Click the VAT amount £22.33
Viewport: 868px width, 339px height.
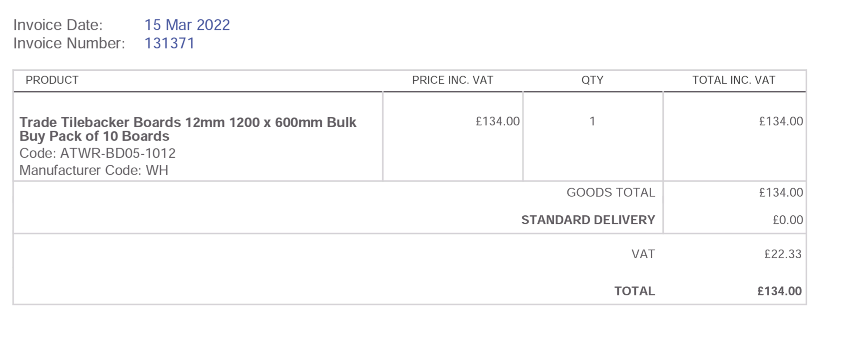(783, 254)
